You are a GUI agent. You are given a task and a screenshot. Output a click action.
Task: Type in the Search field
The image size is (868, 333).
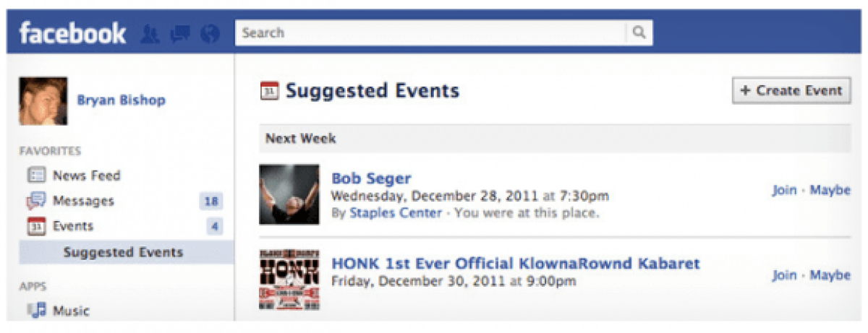[430, 33]
